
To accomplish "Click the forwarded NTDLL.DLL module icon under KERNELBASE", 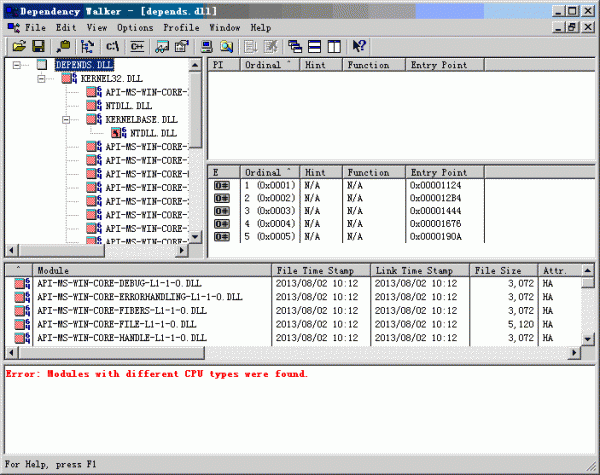I will coord(119,133).
